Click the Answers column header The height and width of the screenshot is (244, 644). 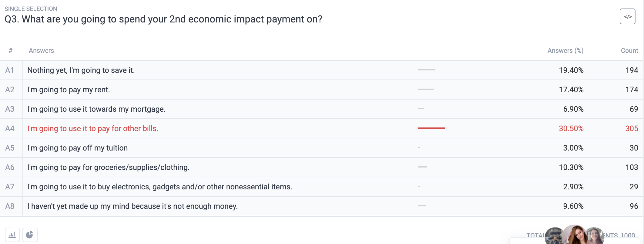tap(41, 51)
